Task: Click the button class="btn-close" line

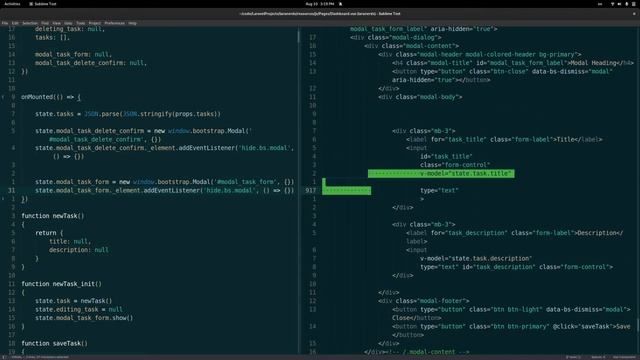Action: click(502, 71)
